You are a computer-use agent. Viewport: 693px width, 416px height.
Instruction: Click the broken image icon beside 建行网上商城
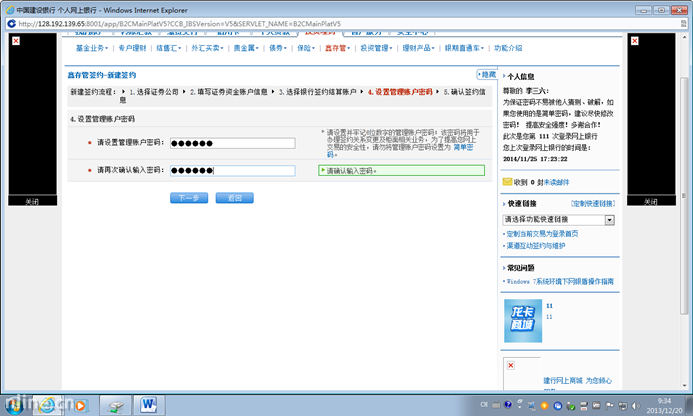(x=510, y=365)
